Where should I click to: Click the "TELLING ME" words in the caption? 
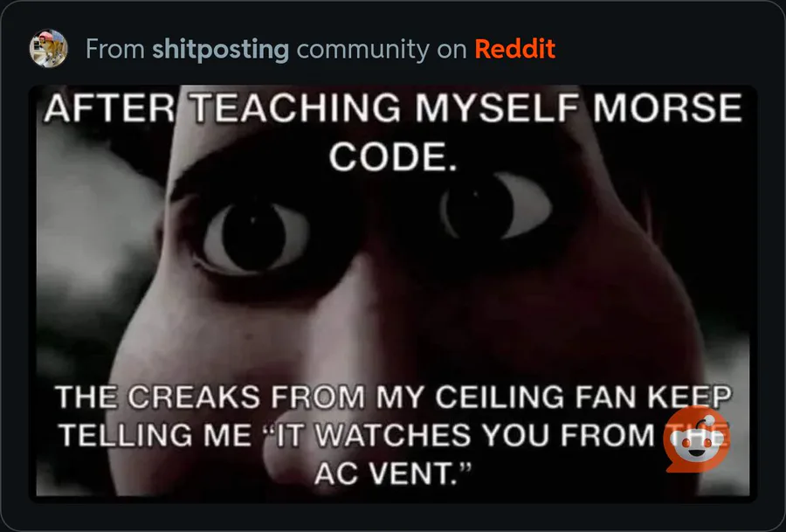(155, 435)
